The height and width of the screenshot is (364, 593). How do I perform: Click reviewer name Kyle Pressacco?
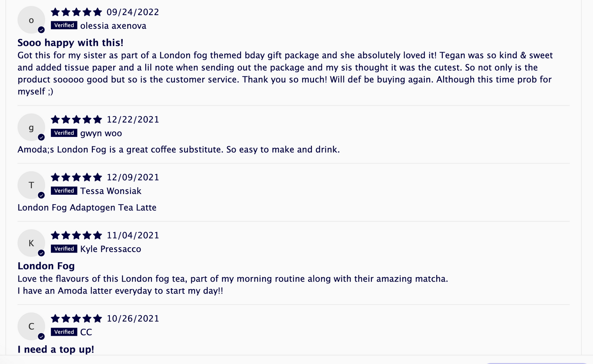[x=110, y=249]
